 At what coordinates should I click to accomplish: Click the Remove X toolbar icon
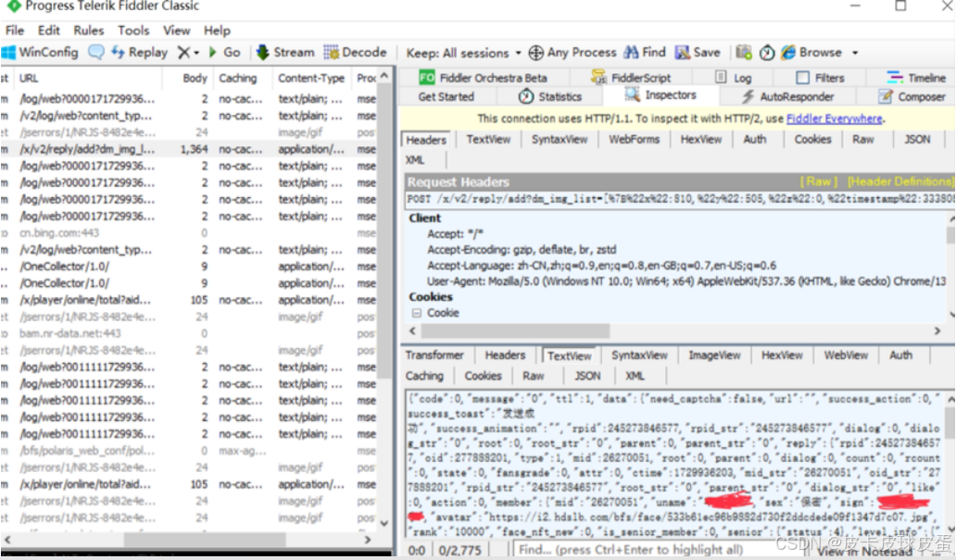pos(183,53)
